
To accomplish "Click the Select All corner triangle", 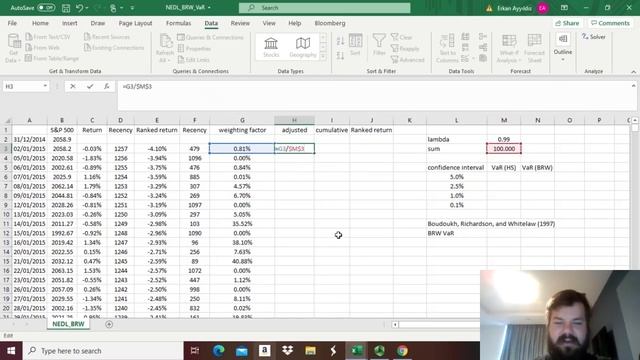I will (6, 120).
